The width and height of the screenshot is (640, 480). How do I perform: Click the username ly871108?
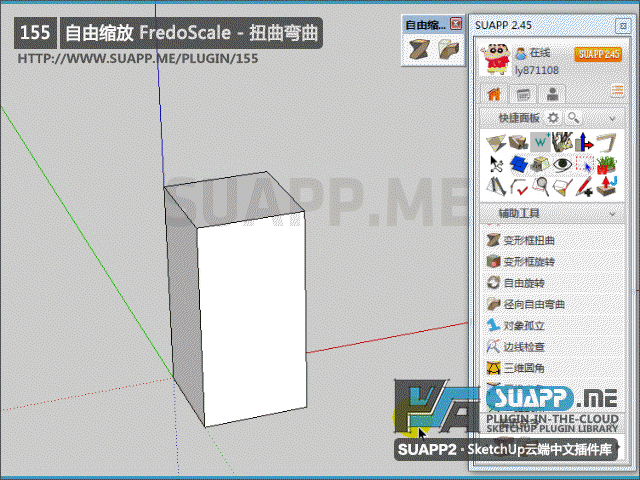coord(537,70)
